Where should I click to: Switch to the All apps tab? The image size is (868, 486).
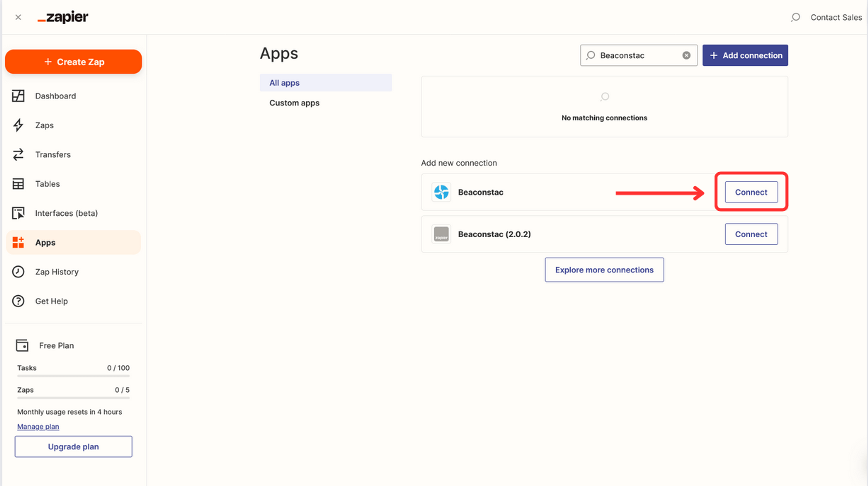pos(326,82)
